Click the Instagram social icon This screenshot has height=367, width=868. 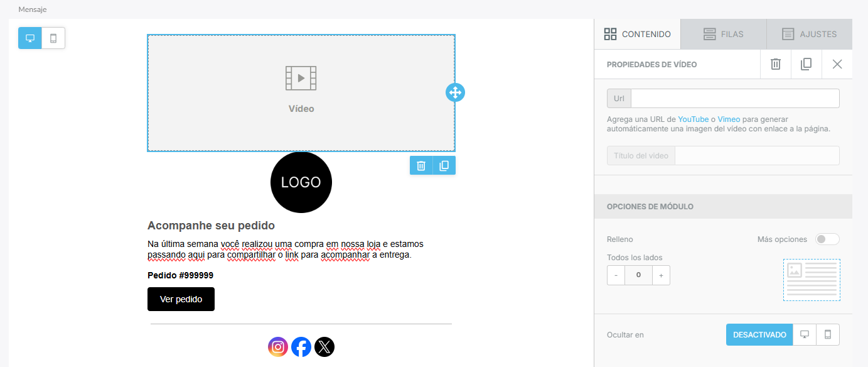(x=278, y=347)
